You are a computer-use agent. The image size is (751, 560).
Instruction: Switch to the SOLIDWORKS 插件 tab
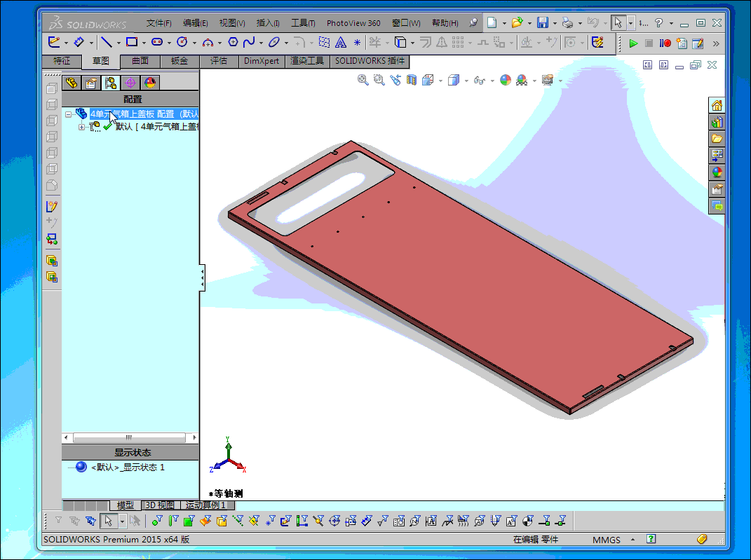[x=370, y=61]
